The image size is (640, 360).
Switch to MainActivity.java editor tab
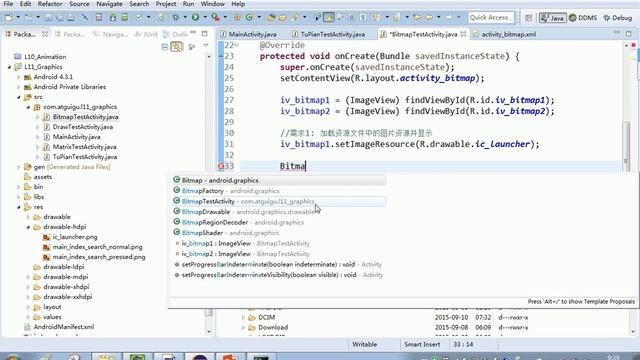pyautogui.click(x=248, y=34)
